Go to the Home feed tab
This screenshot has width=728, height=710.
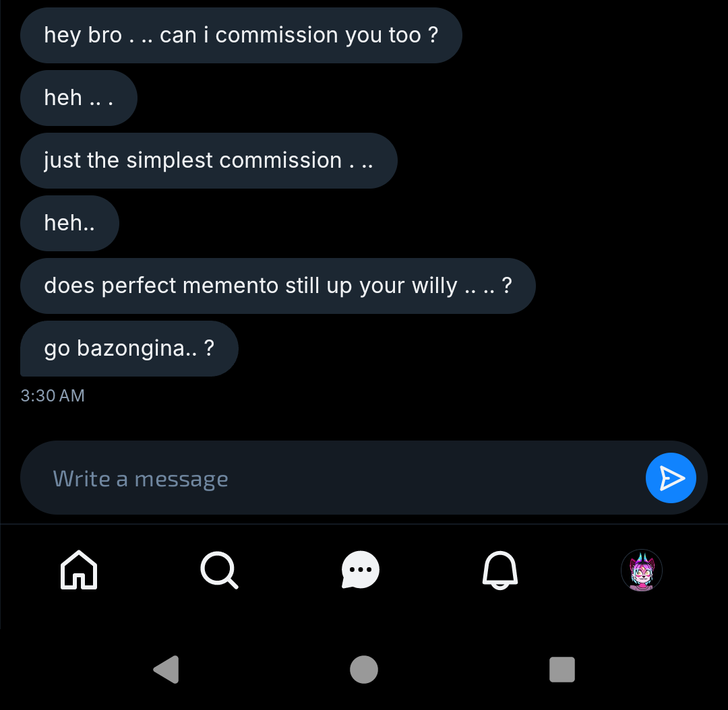point(80,571)
